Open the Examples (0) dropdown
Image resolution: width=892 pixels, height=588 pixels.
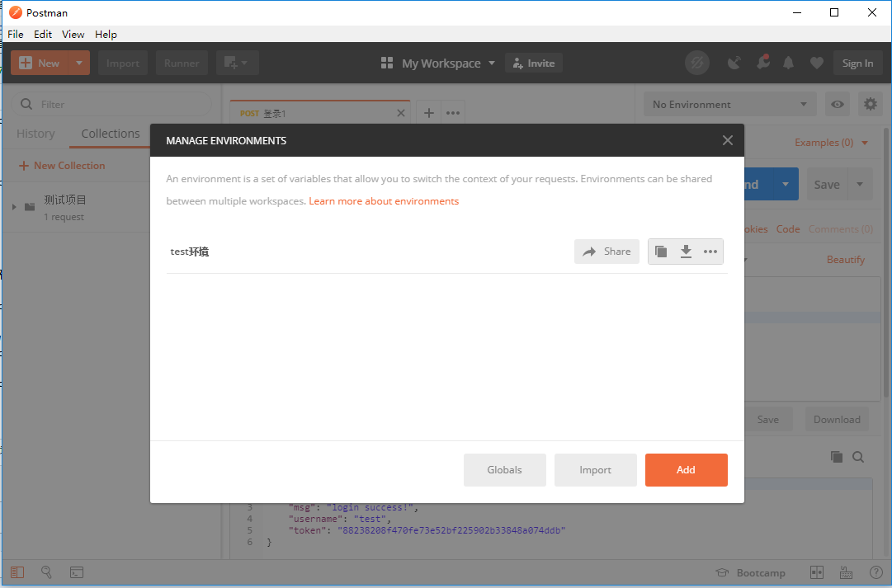tap(831, 142)
